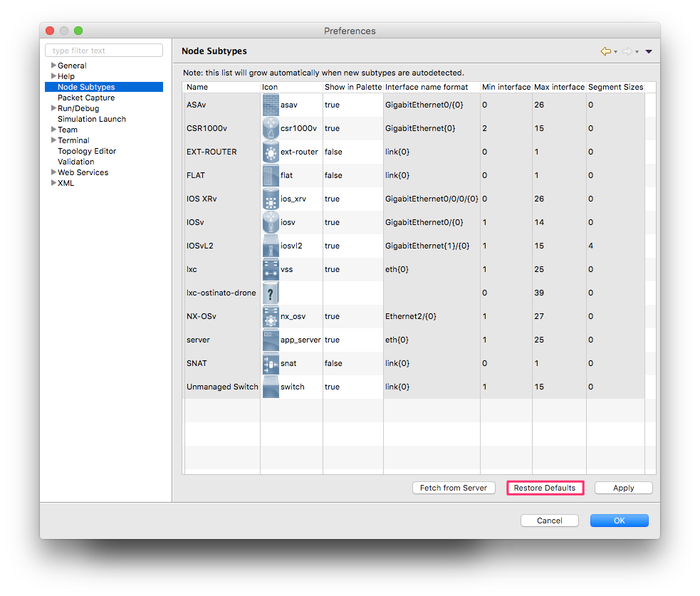700x596 pixels.
Task: Expand the Terminal tree node
Action: tap(53, 140)
